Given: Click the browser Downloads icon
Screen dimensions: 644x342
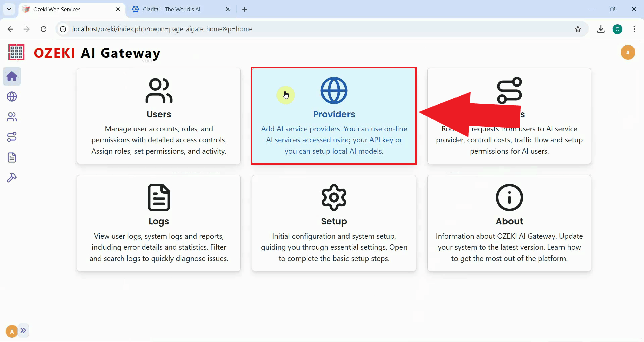Looking at the screenshot, I should 601,29.
